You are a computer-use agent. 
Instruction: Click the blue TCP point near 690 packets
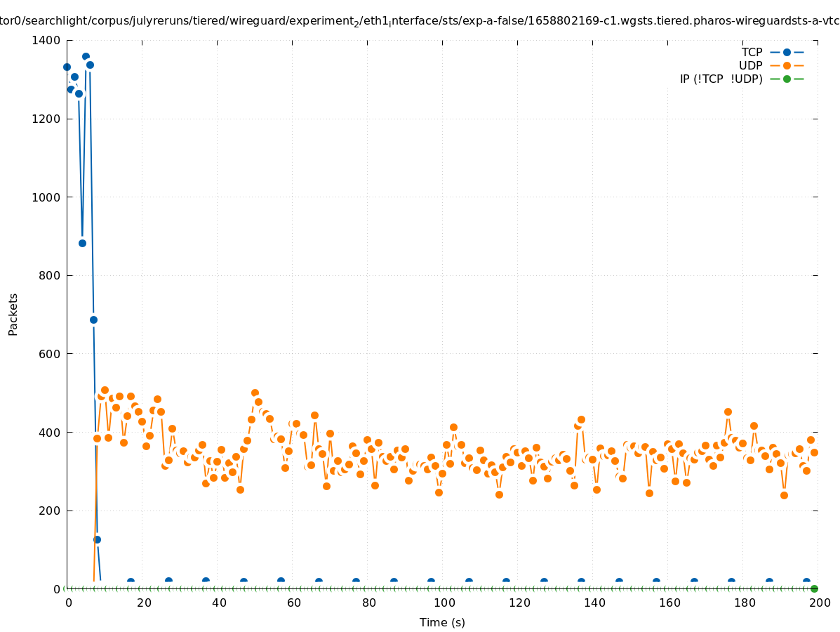[93, 320]
